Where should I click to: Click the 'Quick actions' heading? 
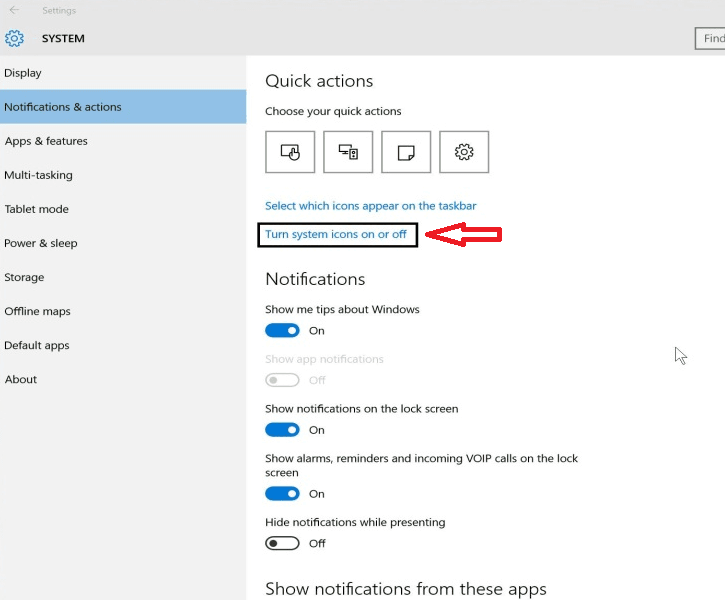tap(319, 81)
